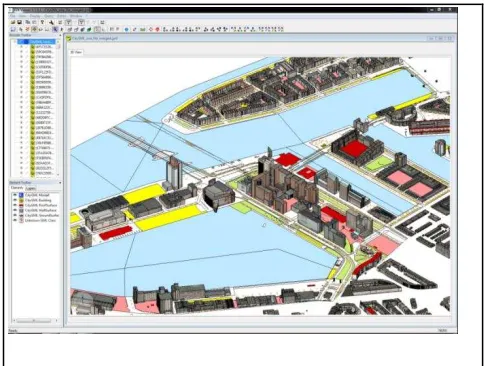Screen dimensions: 484x366
Task: Open the File menu
Action: click(x=13, y=16)
